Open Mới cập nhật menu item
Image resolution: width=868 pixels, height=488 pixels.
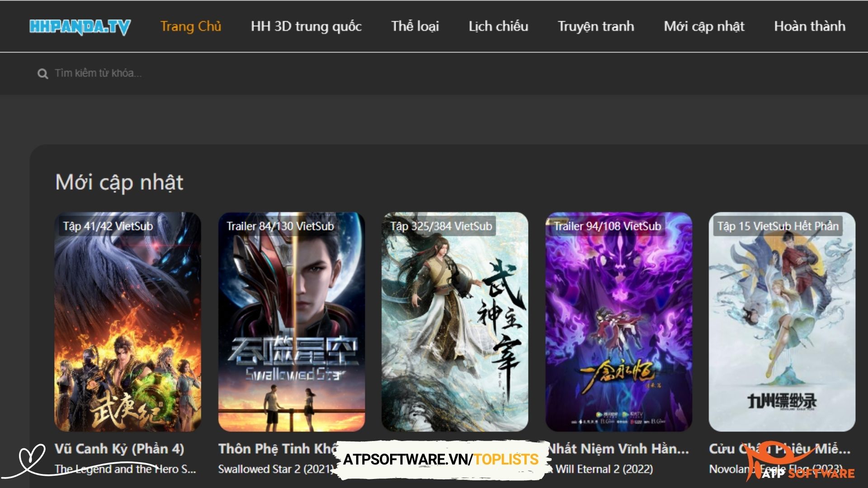[x=704, y=26]
